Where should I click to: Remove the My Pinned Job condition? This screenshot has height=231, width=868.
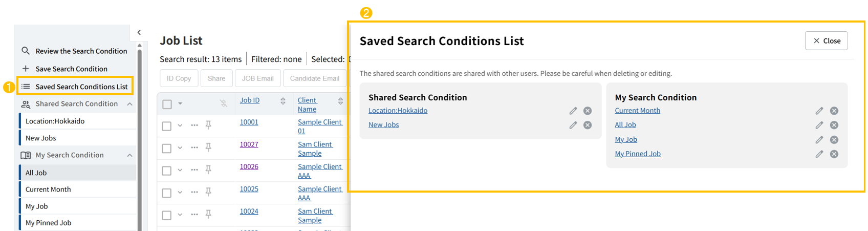[834, 154]
